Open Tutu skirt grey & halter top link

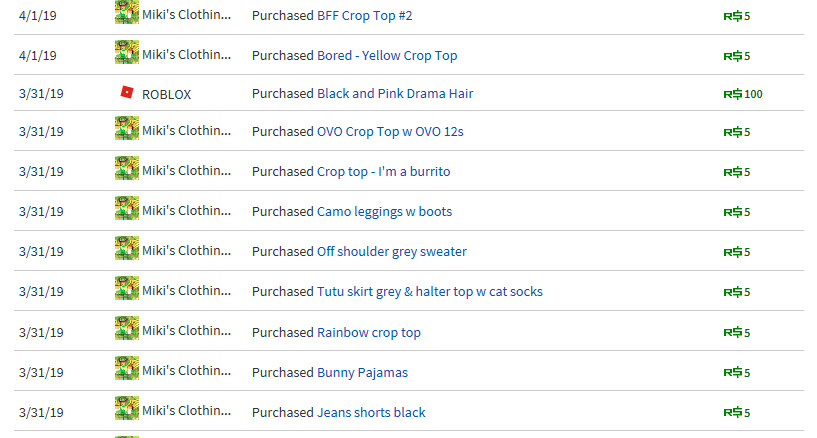pyautogui.click(x=430, y=292)
